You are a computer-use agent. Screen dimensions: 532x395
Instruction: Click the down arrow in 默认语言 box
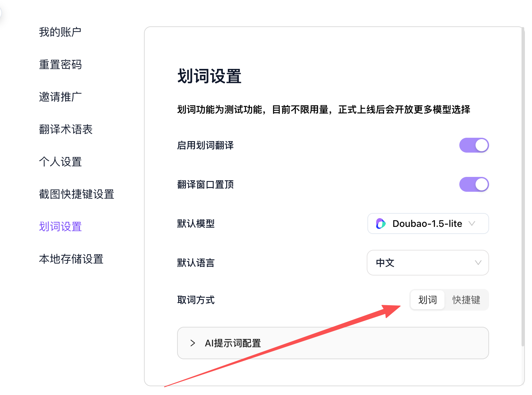pyautogui.click(x=478, y=263)
